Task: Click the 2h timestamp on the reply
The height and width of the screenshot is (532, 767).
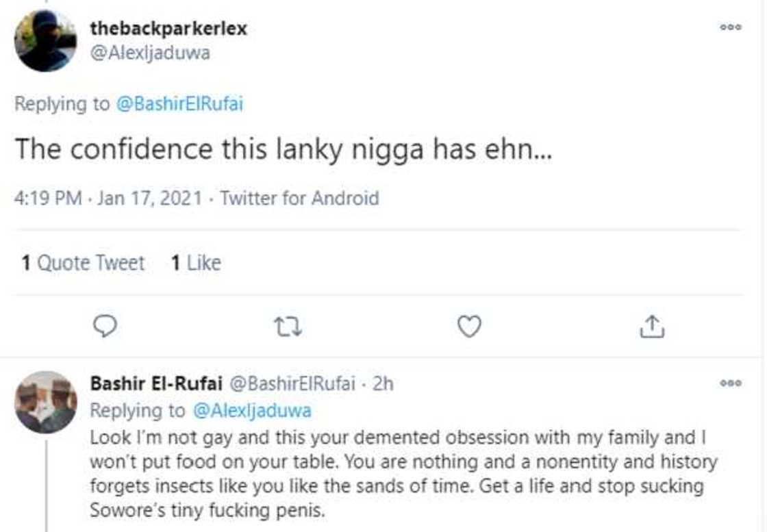Action: pos(382,384)
